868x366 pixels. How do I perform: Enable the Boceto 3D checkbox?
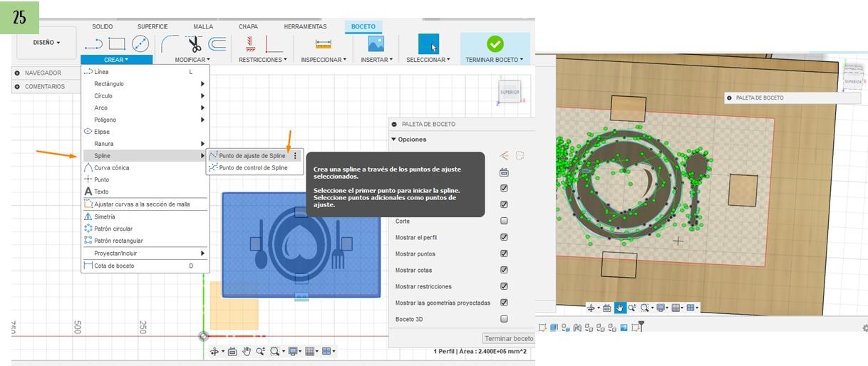coord(504,319)
